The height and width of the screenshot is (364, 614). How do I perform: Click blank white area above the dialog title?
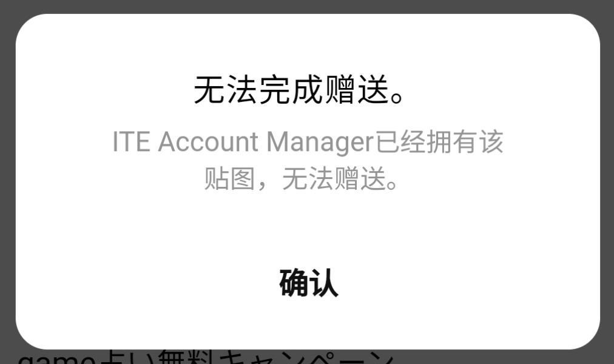coord(307,43)
